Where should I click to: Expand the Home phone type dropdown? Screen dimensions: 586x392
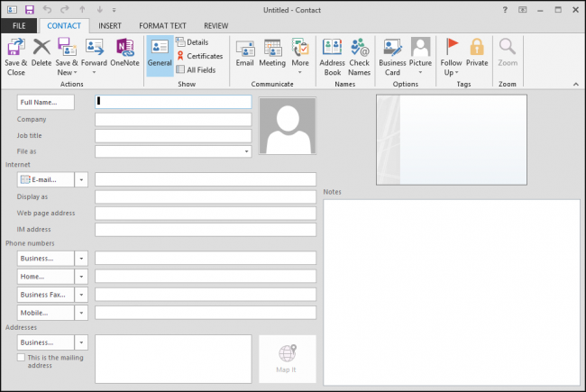pos(81,277)
